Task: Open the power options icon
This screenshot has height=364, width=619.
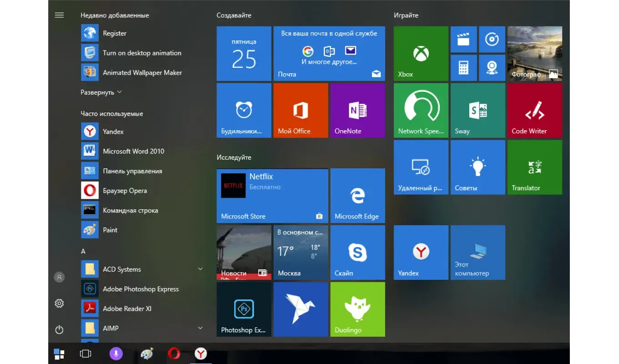Action: [x=59, y=329]
